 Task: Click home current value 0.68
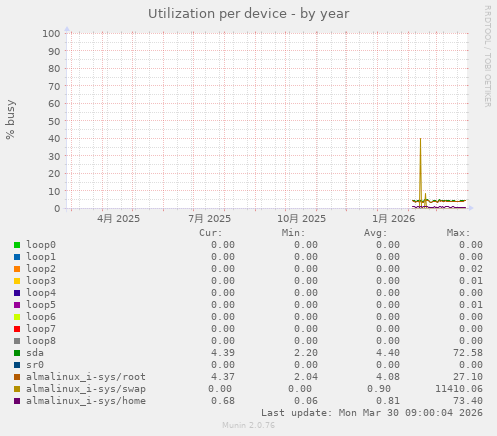[x=223, y=401]
